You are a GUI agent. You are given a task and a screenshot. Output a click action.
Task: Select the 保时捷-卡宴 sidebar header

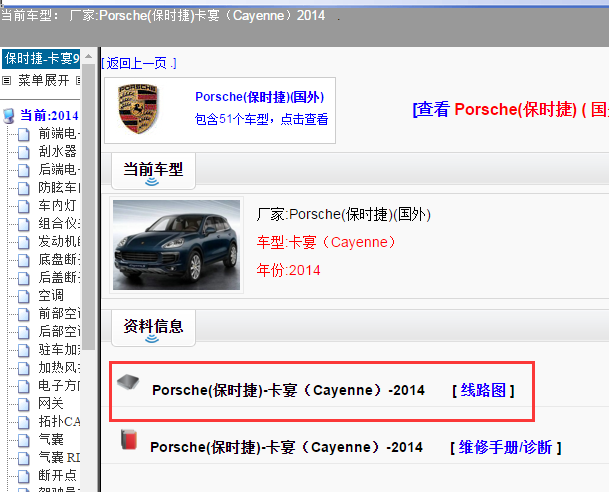[41, 59]
